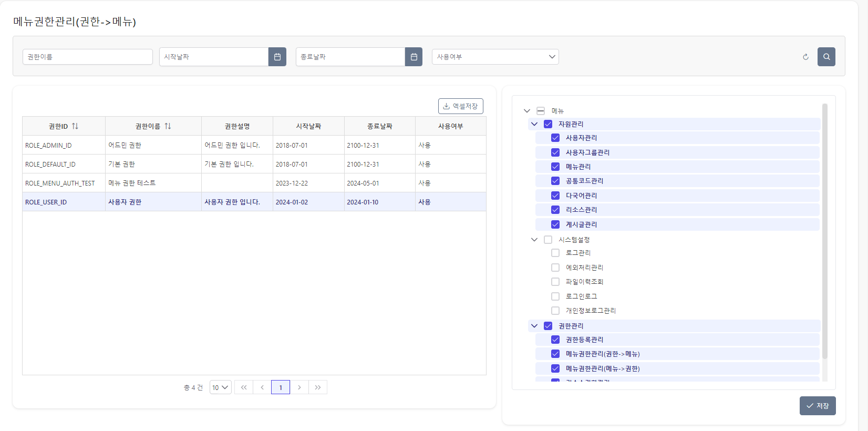Select the ROLE_DEFAULT_ID row
Image resolution: width=868 pixels, height=431 pixels.
click(x=254, y=164)
